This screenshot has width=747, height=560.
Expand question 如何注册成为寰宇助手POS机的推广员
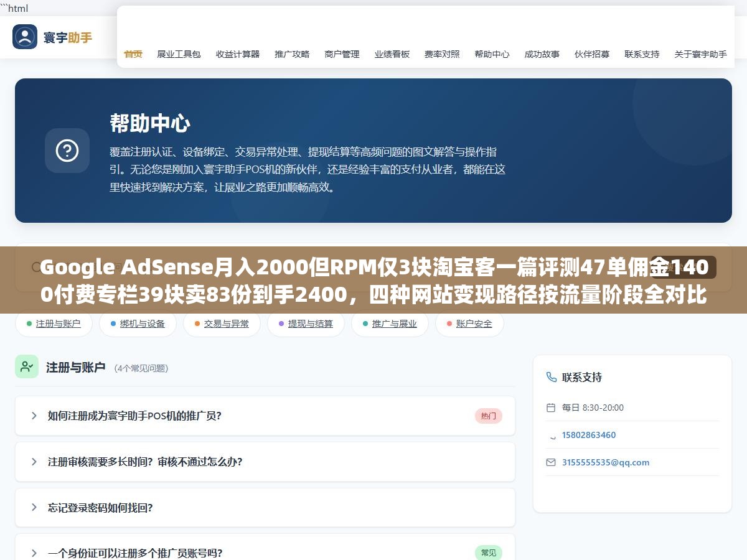[265, 416]
